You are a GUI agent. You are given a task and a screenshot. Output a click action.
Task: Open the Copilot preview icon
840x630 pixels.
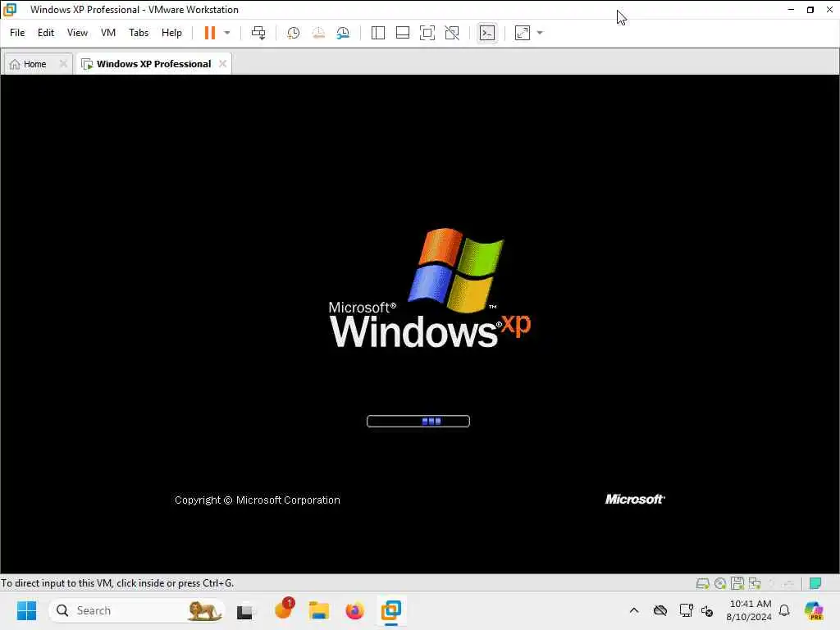point(814,610)
